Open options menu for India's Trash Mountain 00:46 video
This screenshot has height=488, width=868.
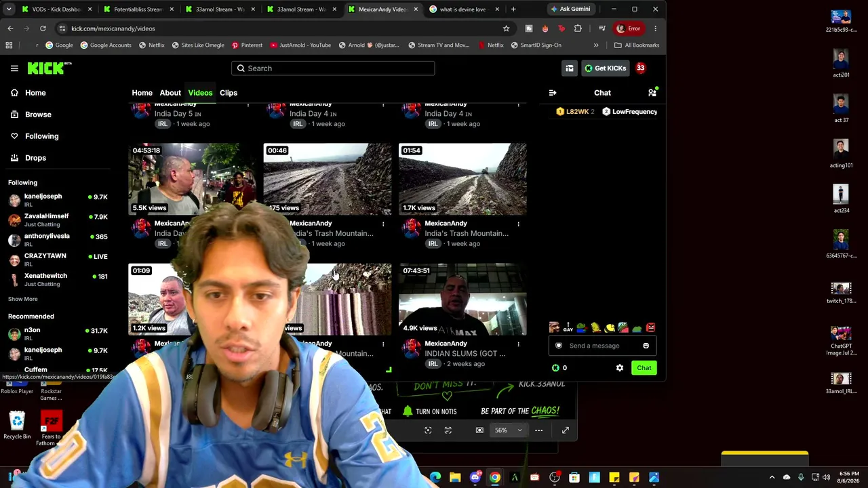click(x=383, y=224)
